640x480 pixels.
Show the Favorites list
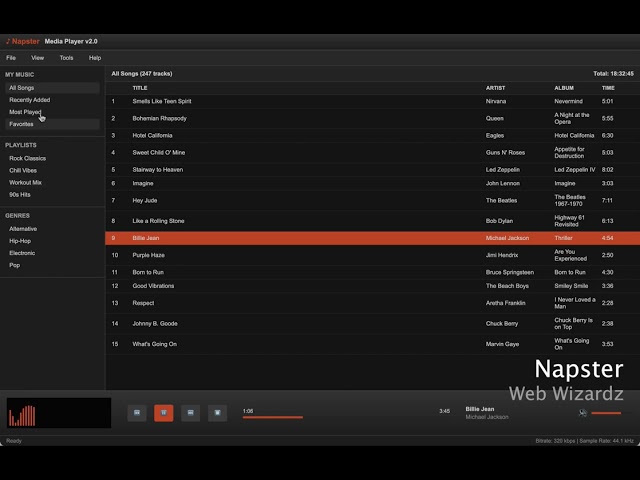click(52, 124)
